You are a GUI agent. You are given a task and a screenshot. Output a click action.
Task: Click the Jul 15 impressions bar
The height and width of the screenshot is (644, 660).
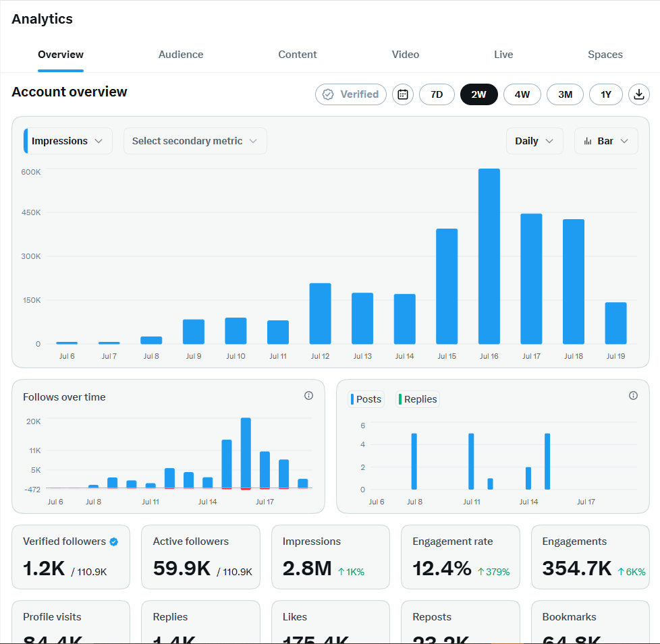pyautogui.click(x=447, y=287)
